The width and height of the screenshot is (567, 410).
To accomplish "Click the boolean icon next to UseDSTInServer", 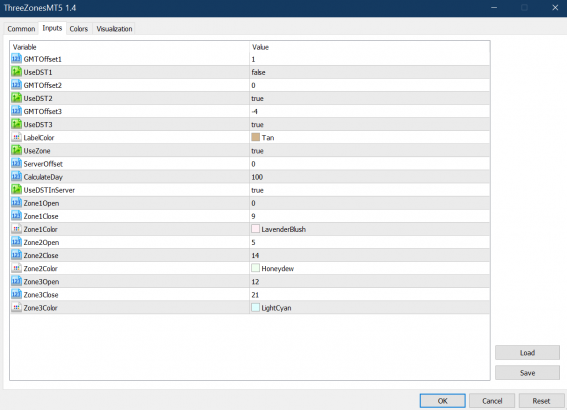I will click(16, 189).
